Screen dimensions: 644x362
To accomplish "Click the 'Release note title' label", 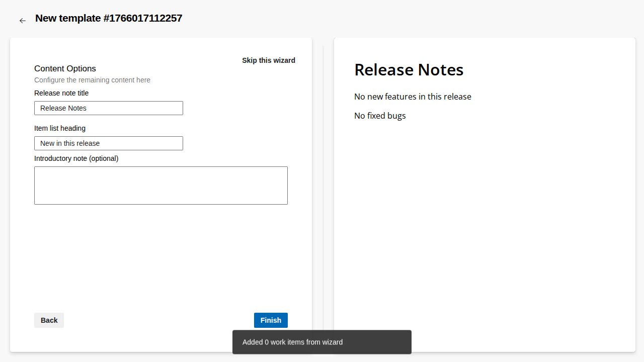I will pos(61,93).
